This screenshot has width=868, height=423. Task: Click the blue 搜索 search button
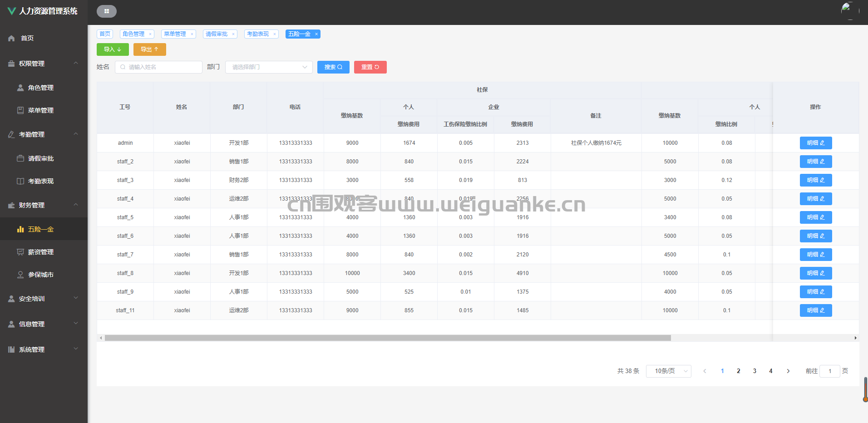333,67
